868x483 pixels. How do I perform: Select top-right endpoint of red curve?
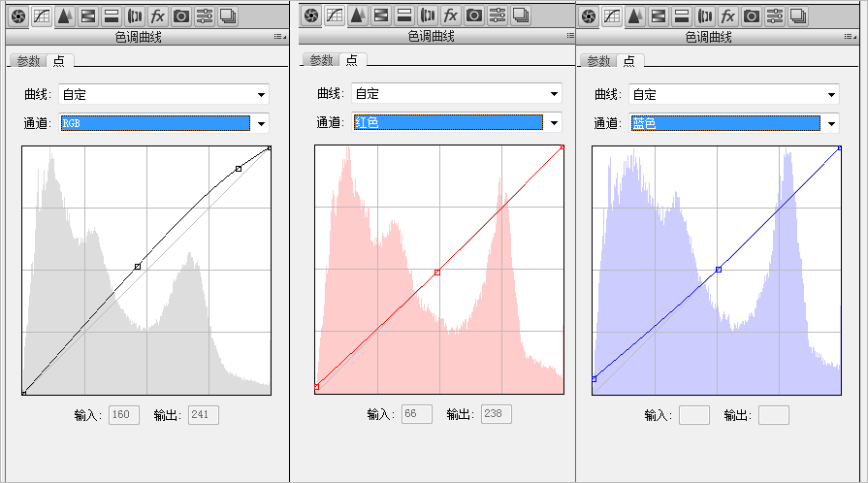click(562, 147)
